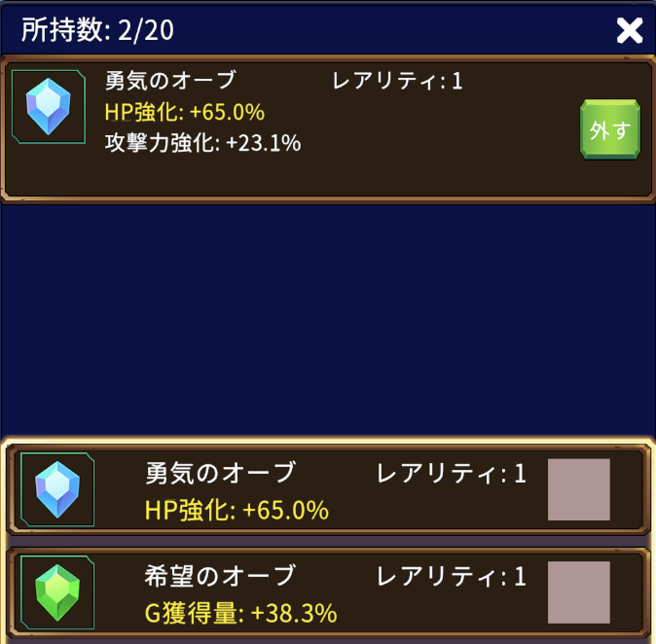Screen dimensions: 656x644
Task: Toggle the grey square on the 勇気のオーブ list row
Action: (x=579, y=489)
